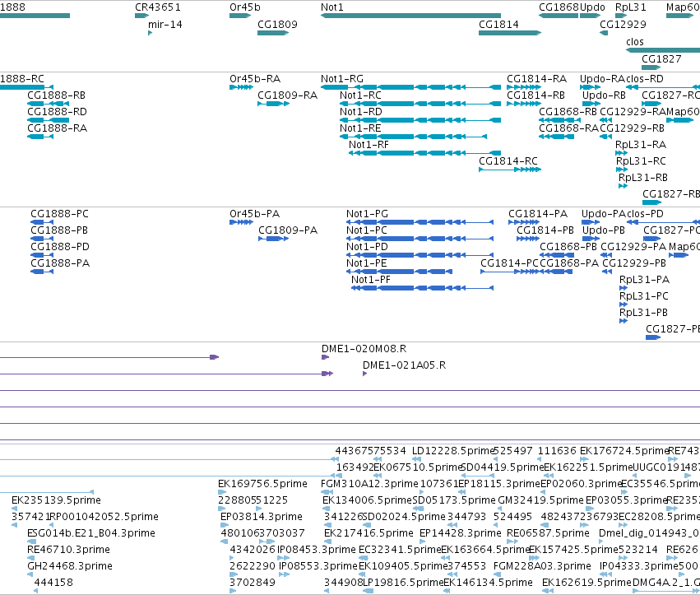Click EST EK217416.5prime
The image size is (700, 595).
coord(327,542)
